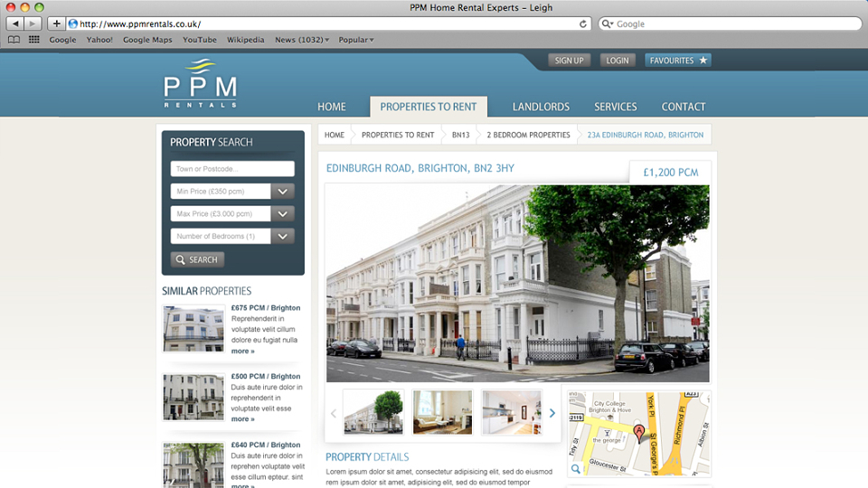Image resolution: width=868 pixels, height=488 pixels.
Task: Open the Yahoo! bookmark
Action: (99, 40)
